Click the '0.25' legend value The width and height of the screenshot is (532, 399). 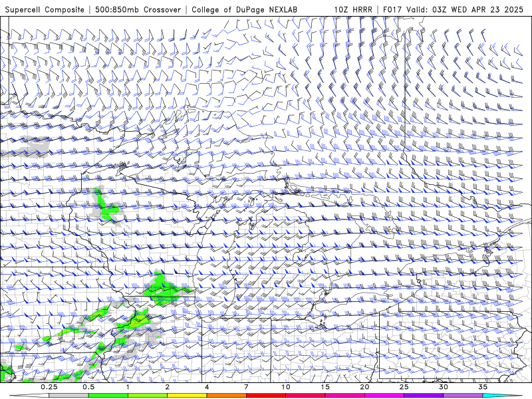point(49,387)
